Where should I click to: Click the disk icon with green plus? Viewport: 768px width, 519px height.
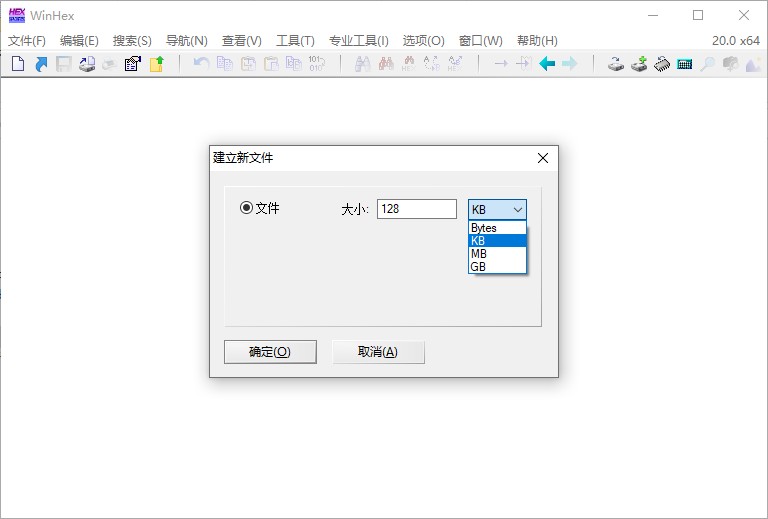(x=639, y=64)
